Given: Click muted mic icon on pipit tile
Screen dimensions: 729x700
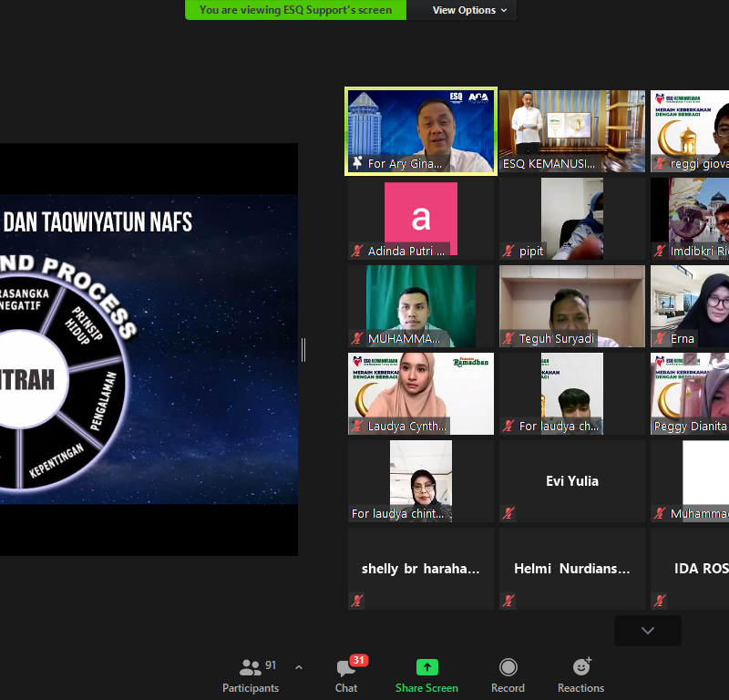Looking at the screenshot, I should 508,252.
